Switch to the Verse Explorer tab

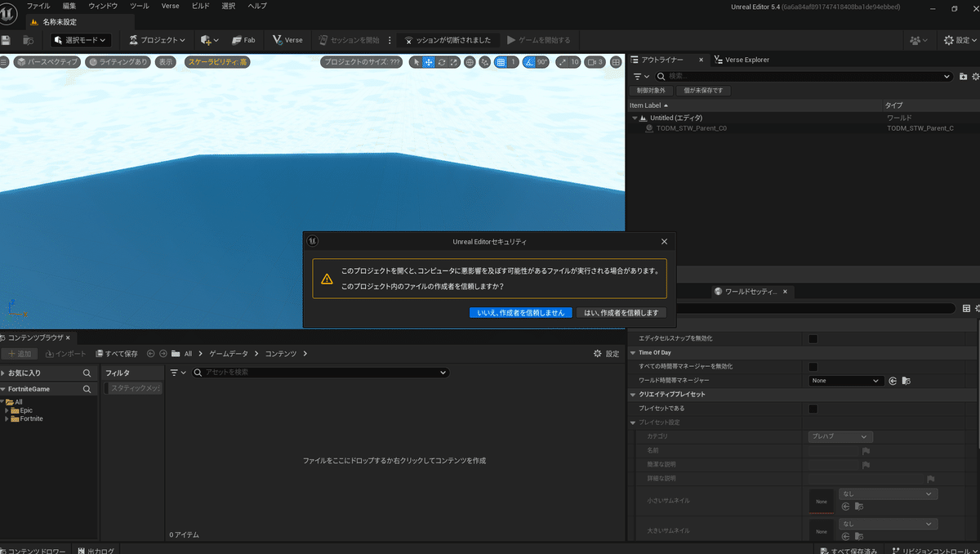742,60
